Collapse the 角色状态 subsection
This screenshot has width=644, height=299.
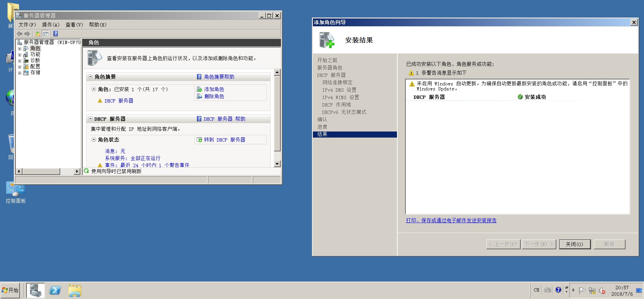tap(94, 140)
